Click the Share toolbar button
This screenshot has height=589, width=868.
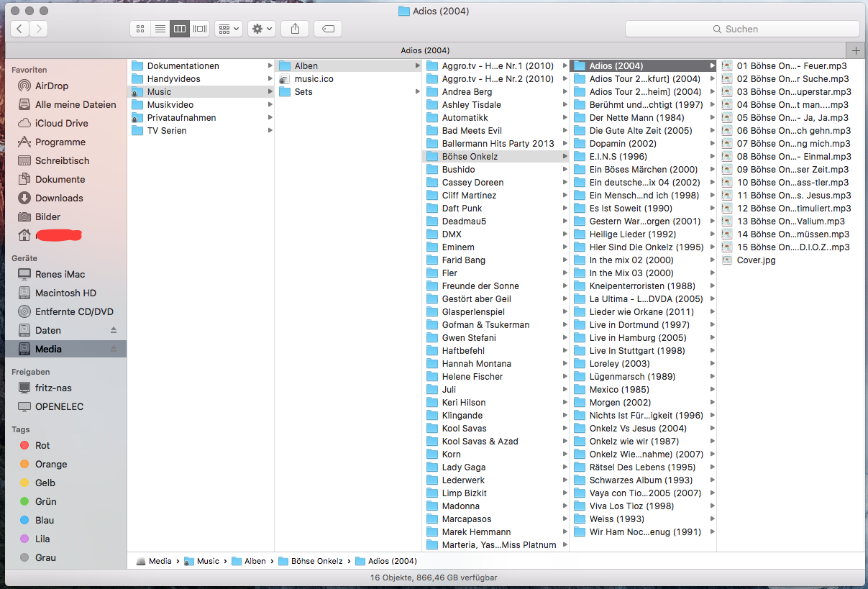[x=295, y=29]
